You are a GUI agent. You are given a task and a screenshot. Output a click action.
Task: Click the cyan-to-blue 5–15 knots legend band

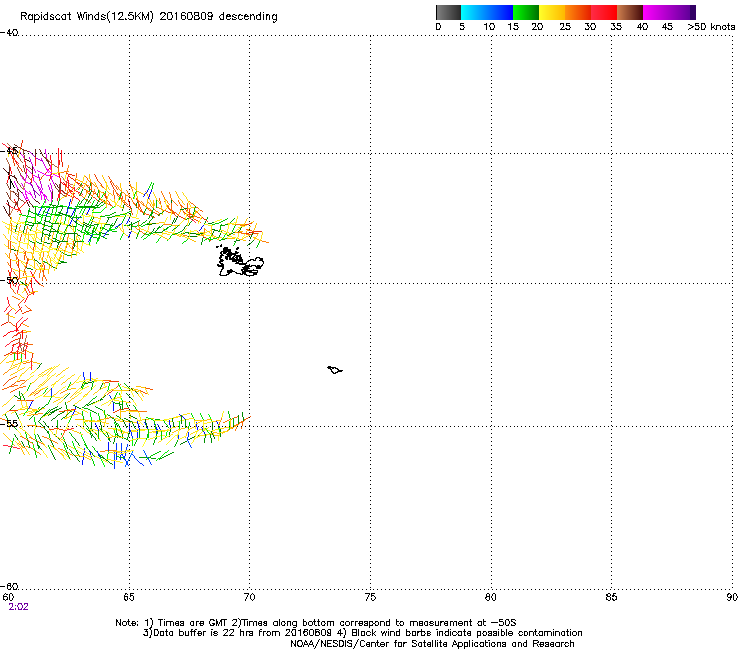click(x=487, y=12)
